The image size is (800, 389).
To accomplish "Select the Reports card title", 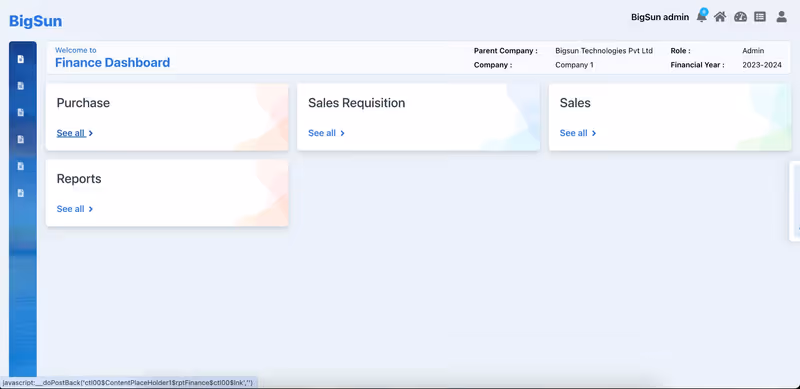I will click(x=79, y=179).
